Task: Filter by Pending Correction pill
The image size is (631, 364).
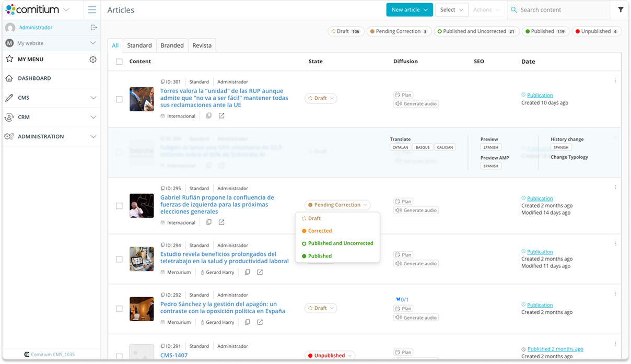Action: pyautogui.click(x=399, y=31)
